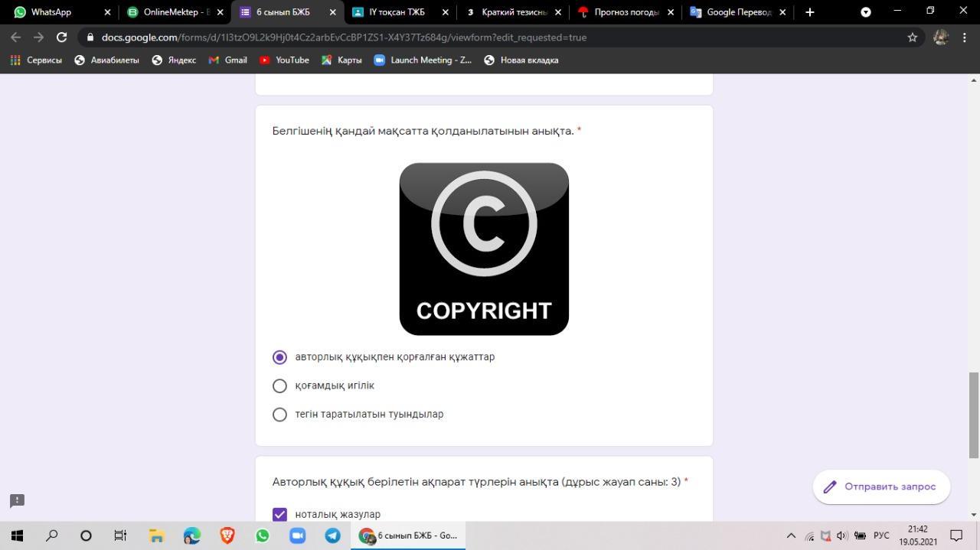The height and width of the screenshot is (550, 980).
Task: Select the қоғамдық игілік option
Action: (279, 386)
